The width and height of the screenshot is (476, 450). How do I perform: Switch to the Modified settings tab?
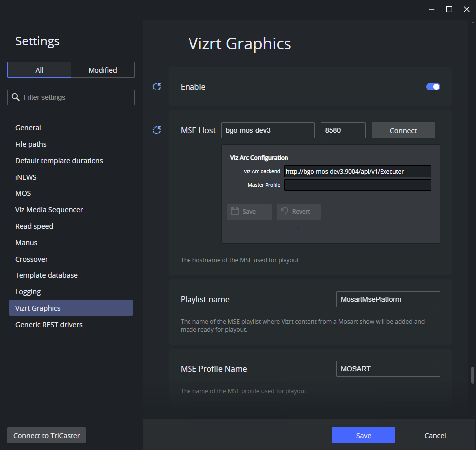(x=102, y=69)
